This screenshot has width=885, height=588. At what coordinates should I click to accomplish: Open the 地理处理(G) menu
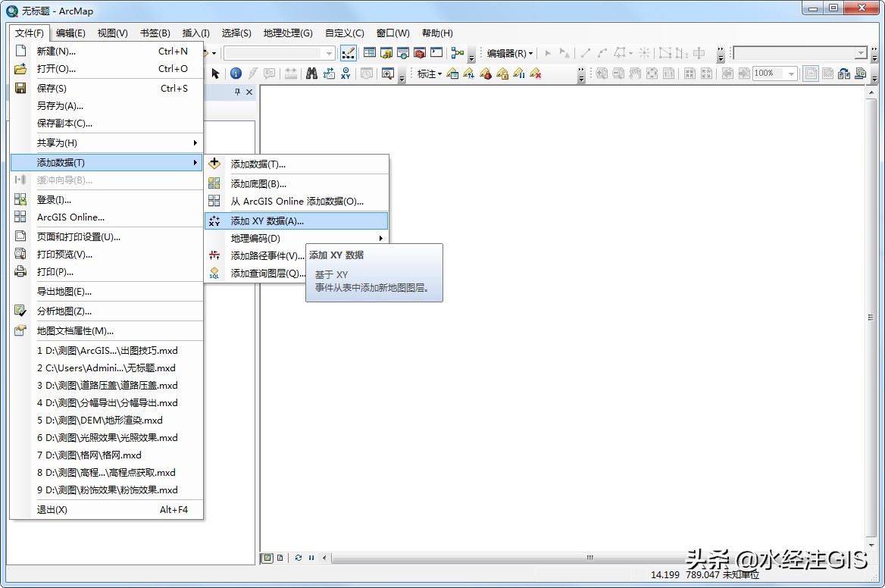tap(287, 33)
